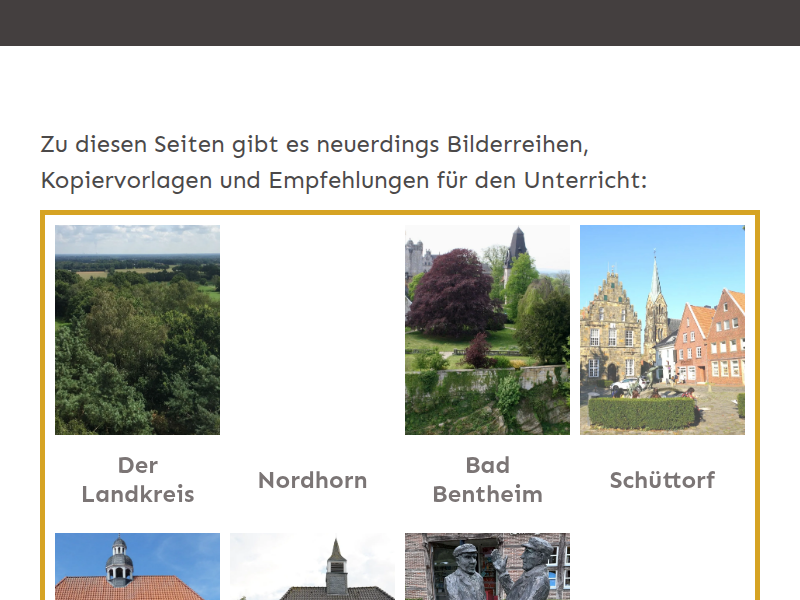Click the intro text about Bilderreihen

tap(344, 162)
